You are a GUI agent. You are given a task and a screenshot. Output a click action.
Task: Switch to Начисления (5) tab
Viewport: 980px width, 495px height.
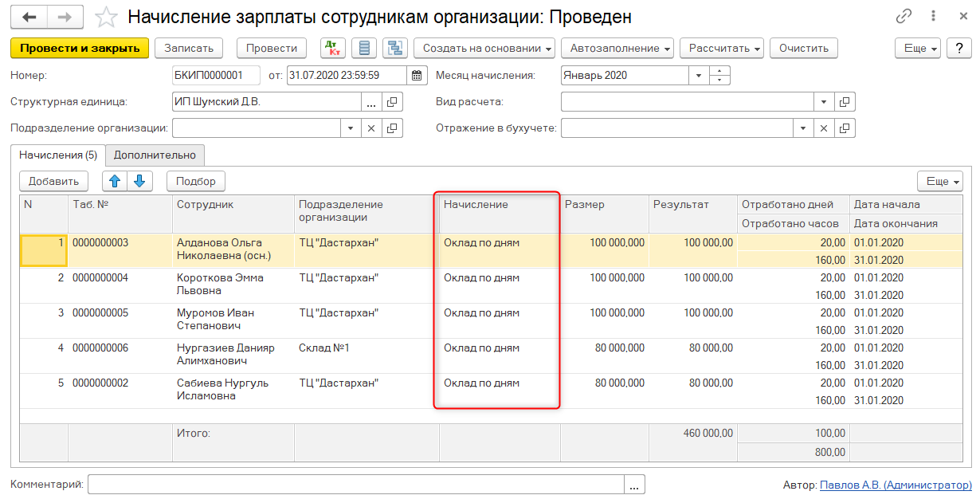pos(58,155)
